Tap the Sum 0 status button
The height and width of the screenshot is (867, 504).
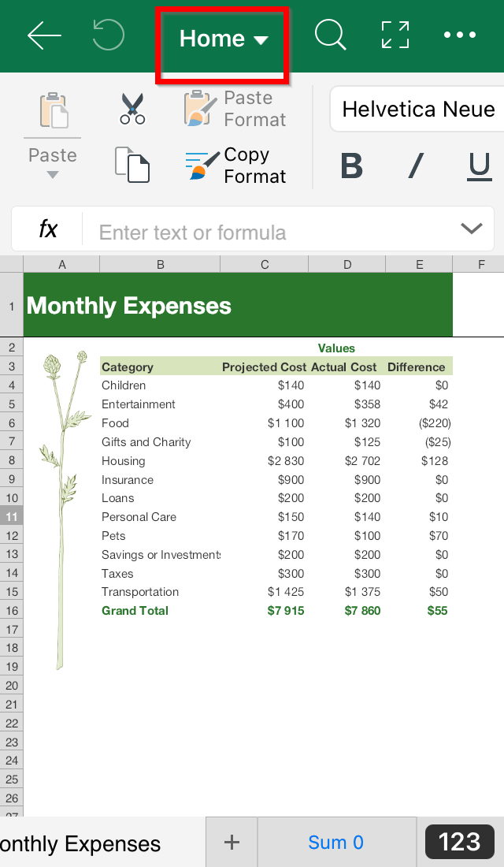point(336,842)
